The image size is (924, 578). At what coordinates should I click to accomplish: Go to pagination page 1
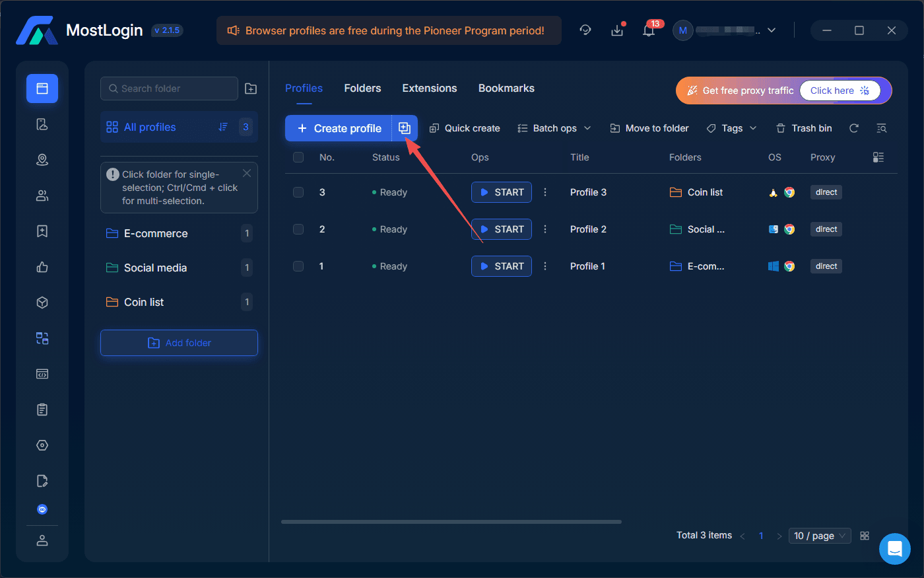tap(761, 536)
